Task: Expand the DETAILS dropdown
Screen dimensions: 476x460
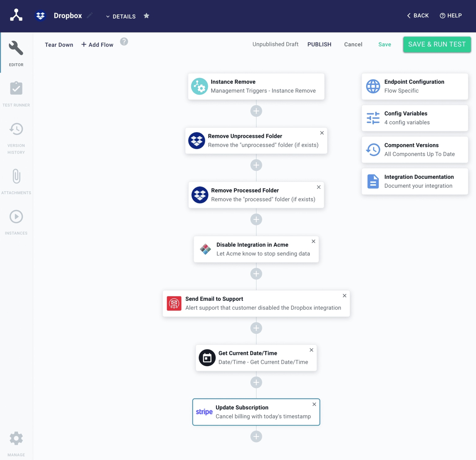Action: click(121, 16)
